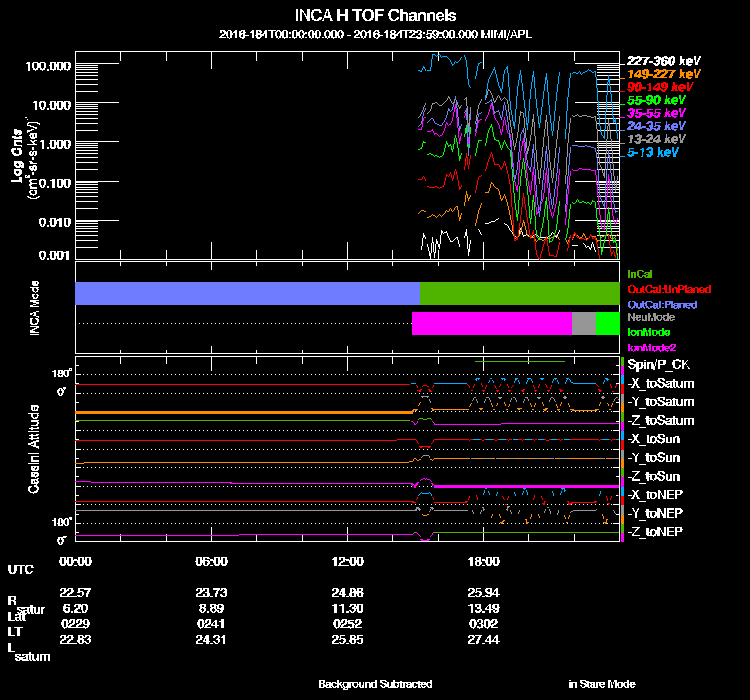Image resolution: width=750 pixels, height=700 pixels.
Task: Click the '-X_toSun' attitude label
Action: [654, 439]
